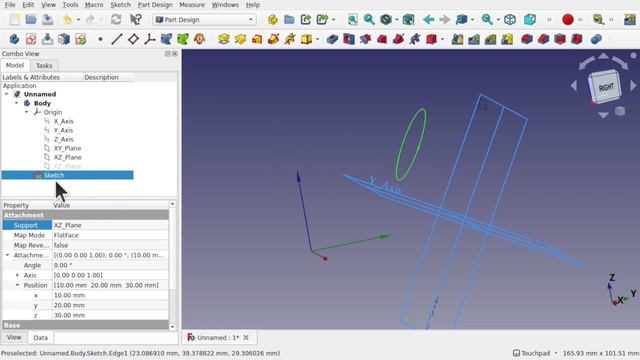
Task: Click the Open file icon
Action: pyautogui.click(x=31, y=19)
